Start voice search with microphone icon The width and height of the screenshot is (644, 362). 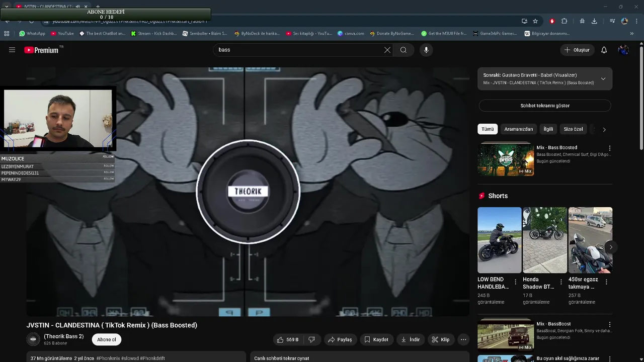(x=426, y=50)
